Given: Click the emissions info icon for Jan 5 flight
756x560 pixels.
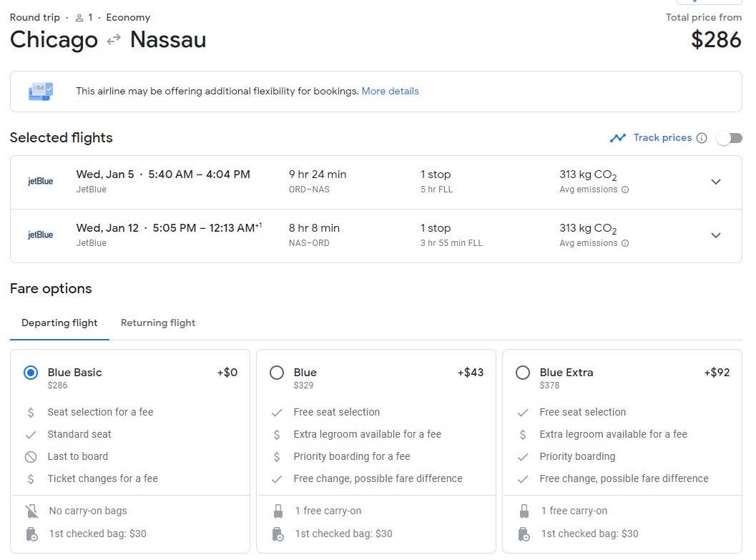Looking at the screenshot, I should click(625, 190).
